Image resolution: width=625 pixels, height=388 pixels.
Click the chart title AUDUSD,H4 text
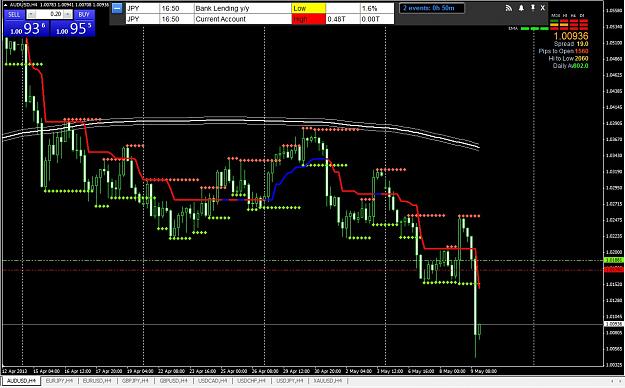[x=23, y=5]
